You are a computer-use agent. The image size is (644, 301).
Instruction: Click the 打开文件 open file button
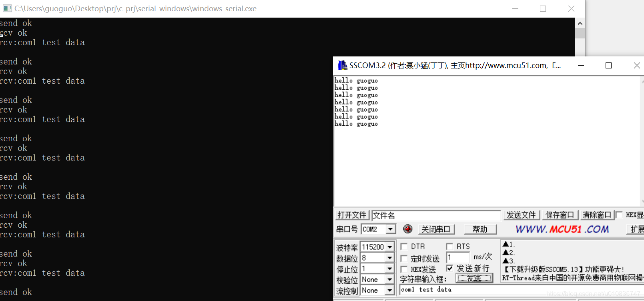click(352, 215)
